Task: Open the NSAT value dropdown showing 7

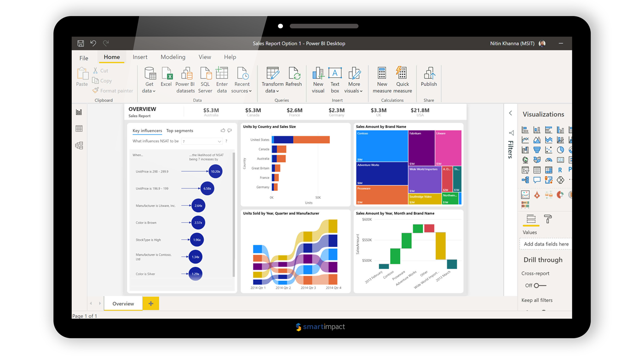Action: (202, 141)
